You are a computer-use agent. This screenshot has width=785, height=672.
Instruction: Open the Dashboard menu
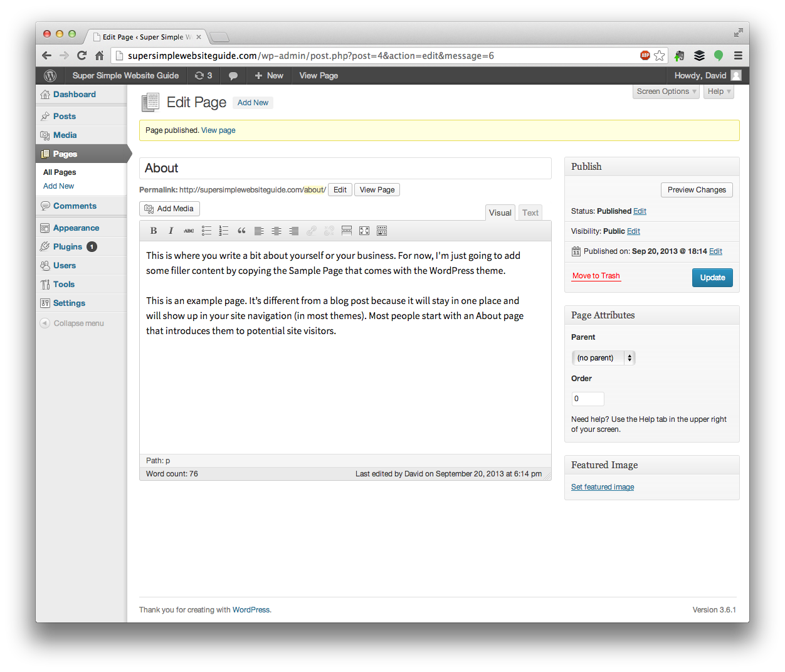pos(81,95)
